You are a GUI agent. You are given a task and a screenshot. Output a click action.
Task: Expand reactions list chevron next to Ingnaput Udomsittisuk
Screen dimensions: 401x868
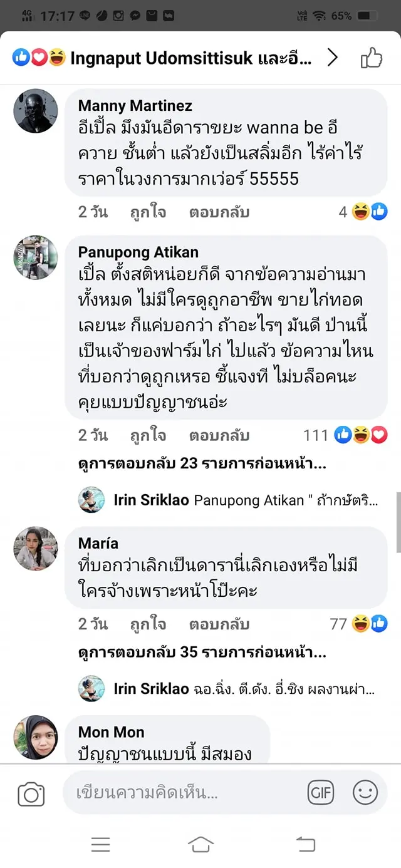click(x=333, y=58)
